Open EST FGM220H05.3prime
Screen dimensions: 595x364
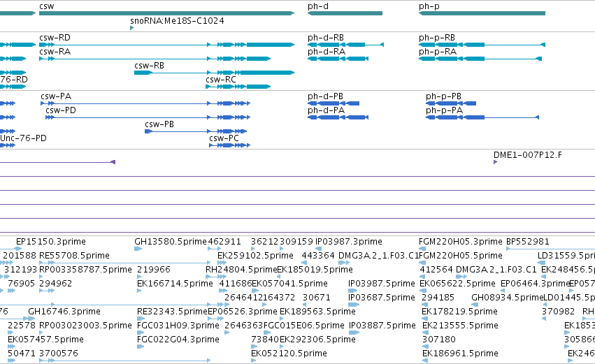tap(460, 242)
